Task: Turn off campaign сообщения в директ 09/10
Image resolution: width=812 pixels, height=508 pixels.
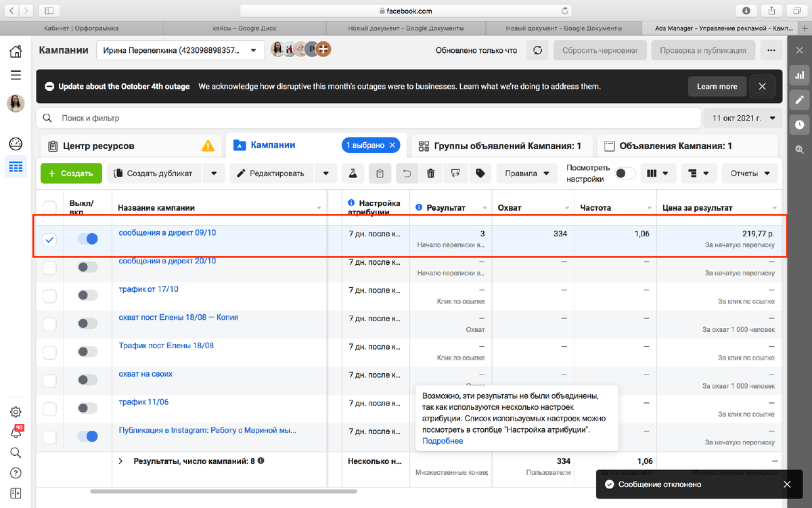Action: pyautogui.click(x=88, y=238)
